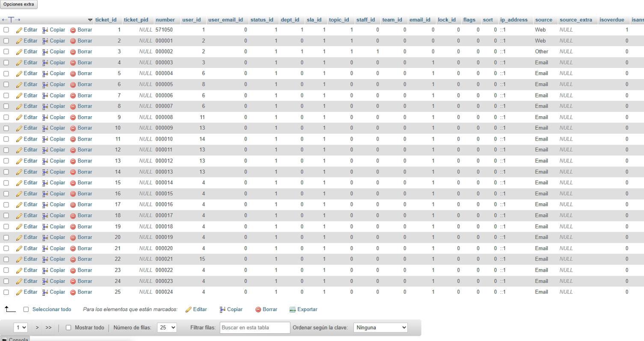
Task: Click the pencil Edit icon for ticket_id 25
Action: (x=19, y=292)
